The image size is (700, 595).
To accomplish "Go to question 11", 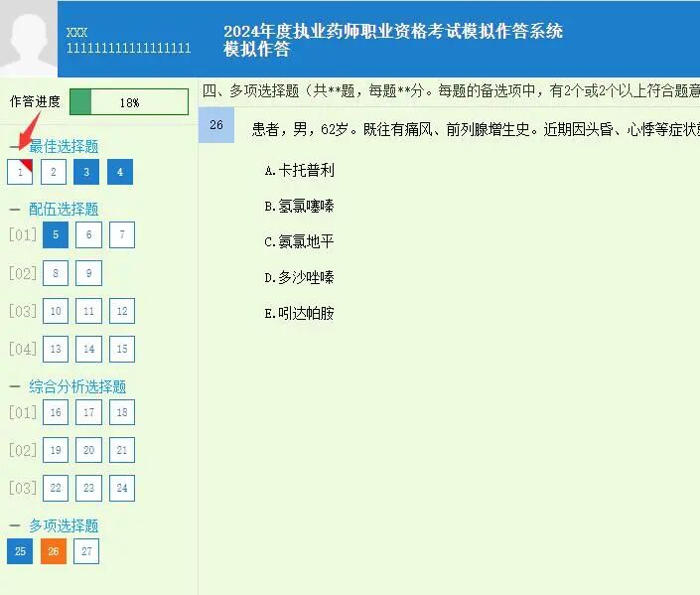I will tap(88, 311).
